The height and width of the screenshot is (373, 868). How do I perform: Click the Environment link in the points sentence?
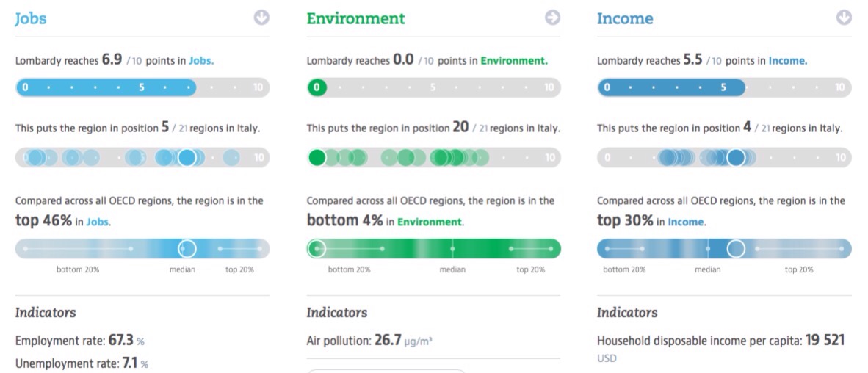click(513, 61)
